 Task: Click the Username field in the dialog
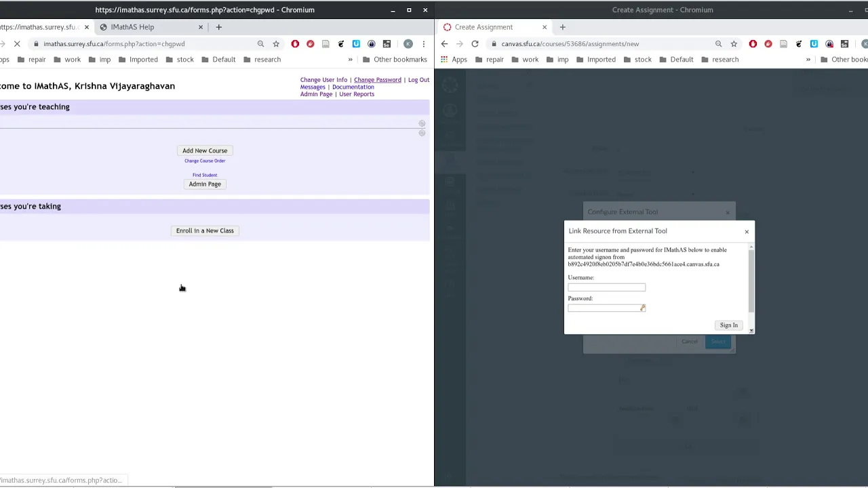pyautogui.click(x=607, y=287)
